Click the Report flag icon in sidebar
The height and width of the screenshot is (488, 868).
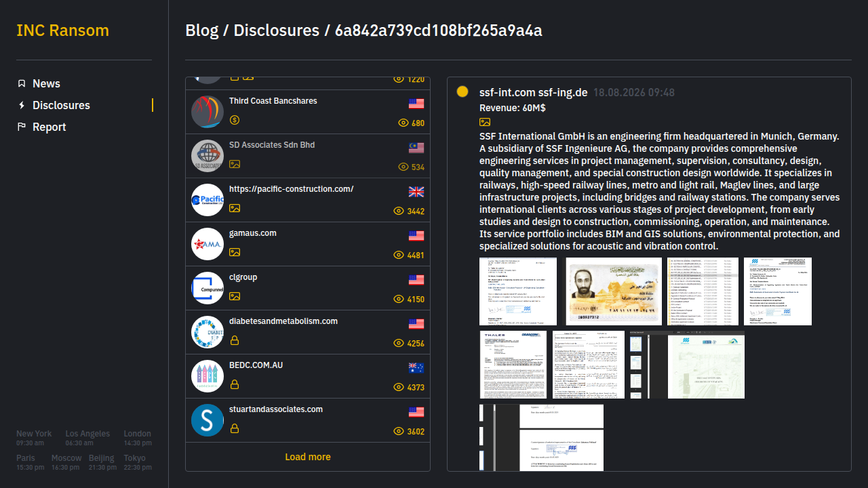point(22,127)
